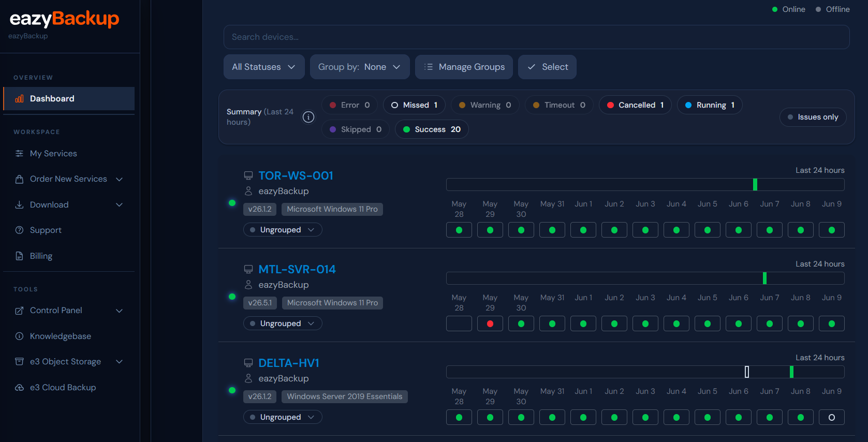Click TOR-WS-001 online status dot
The width and height of the screenshot is (868, 442).
click(x=232, y=203)
